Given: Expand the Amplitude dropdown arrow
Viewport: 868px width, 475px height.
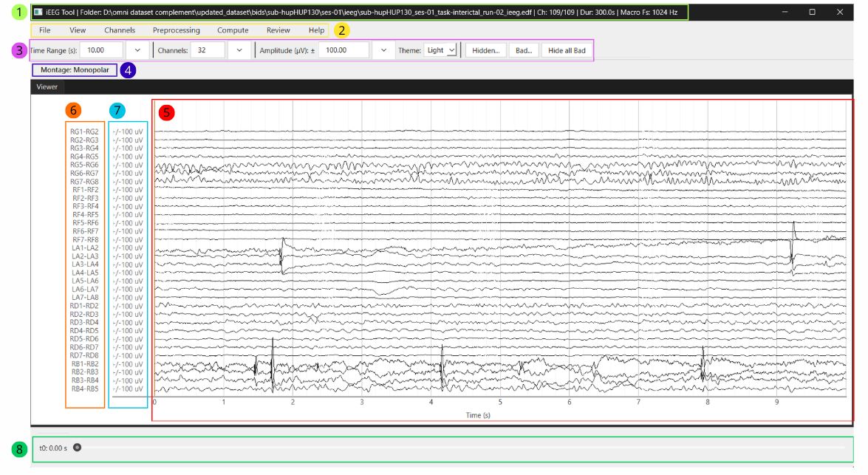Looking at the screenshot, I should click(x=383, y=50).
